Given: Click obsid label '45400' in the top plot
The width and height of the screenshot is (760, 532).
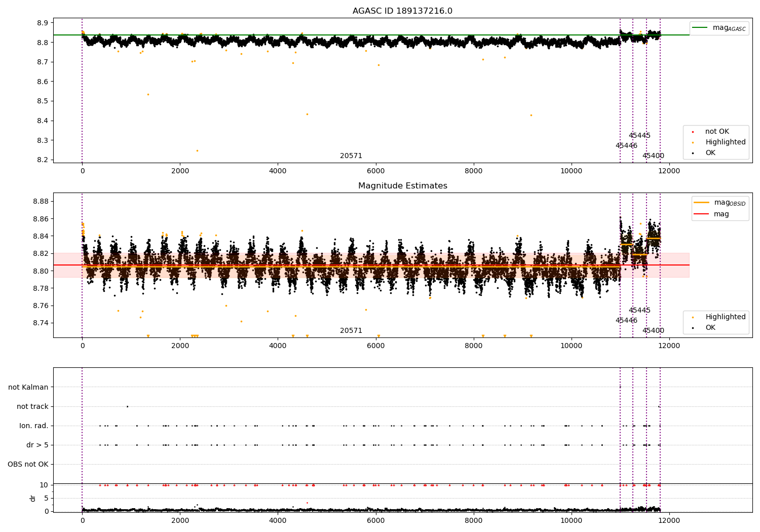Looking at the screenshot, I should coord(653,156).
